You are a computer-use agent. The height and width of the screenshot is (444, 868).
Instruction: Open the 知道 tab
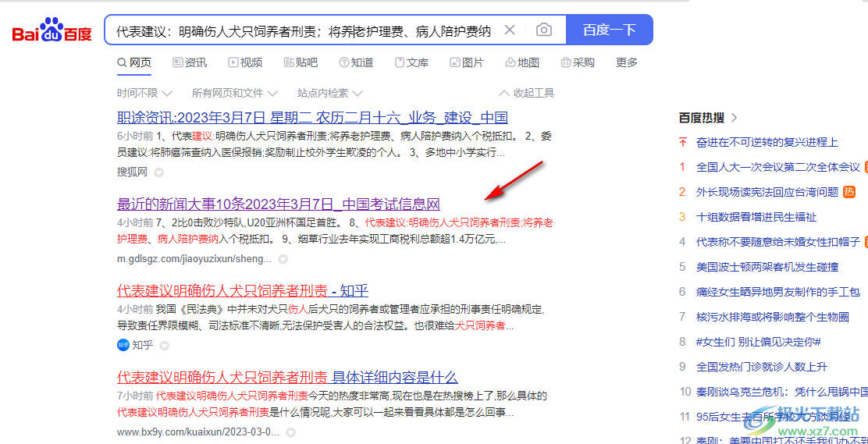click(356, 62)
